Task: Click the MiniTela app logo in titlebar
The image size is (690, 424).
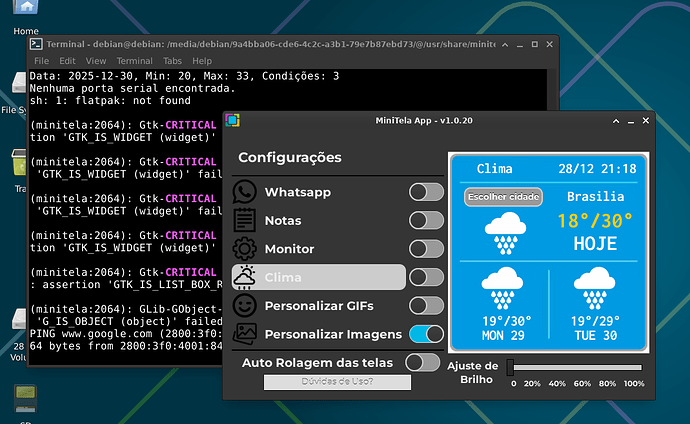Action: pos(232,121)
